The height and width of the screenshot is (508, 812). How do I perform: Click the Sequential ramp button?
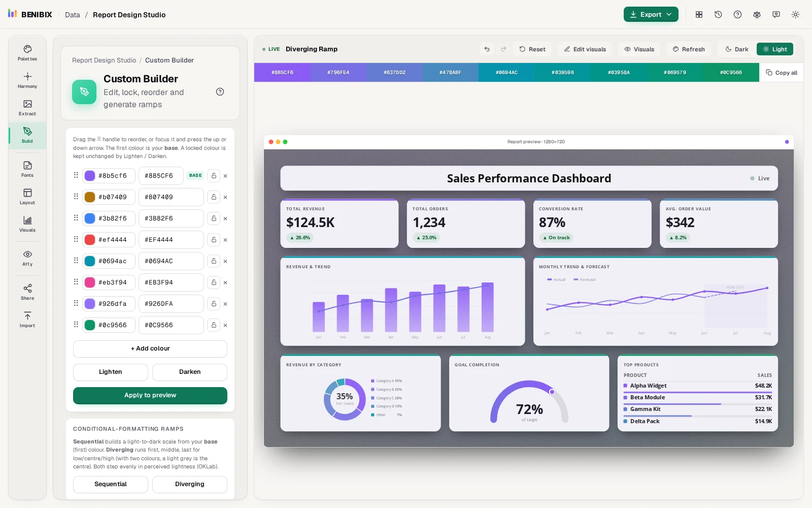coord(111,484)
